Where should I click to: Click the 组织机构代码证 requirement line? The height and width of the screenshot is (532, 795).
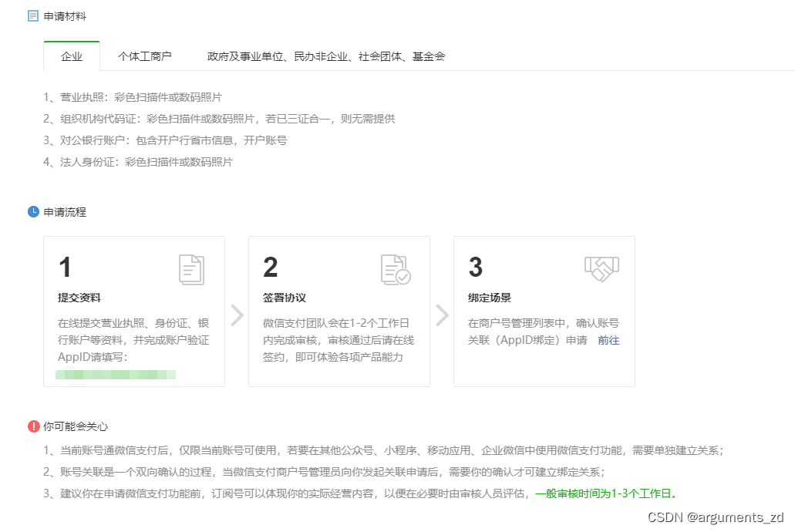click(220, 119)
